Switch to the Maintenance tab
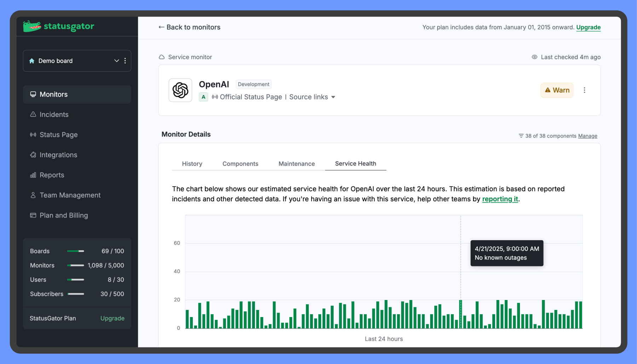The width and height of the screenshot is (637, 364). [x=297, y=164]
